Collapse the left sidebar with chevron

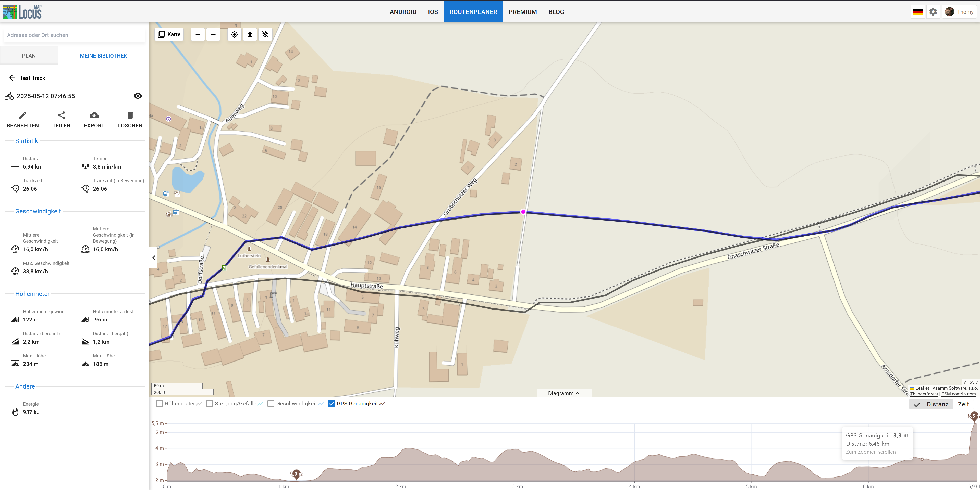tap(154, 258)
